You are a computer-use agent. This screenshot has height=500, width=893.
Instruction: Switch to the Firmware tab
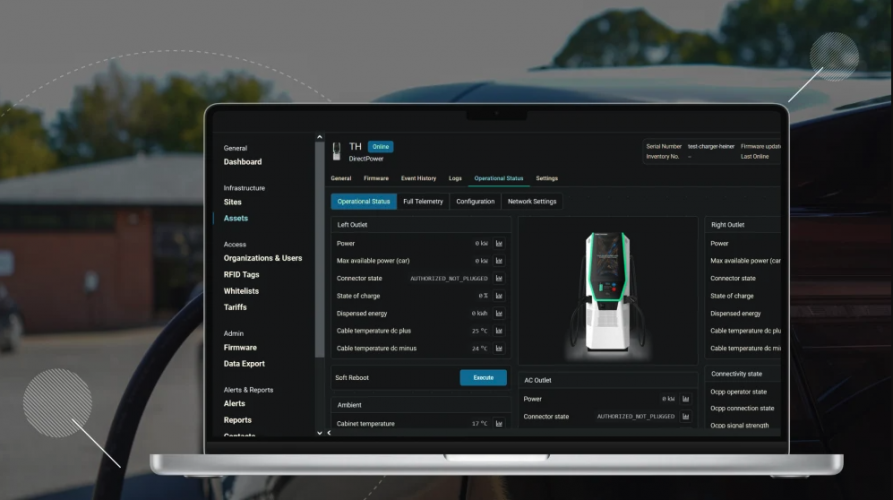[x=376, y=178]
